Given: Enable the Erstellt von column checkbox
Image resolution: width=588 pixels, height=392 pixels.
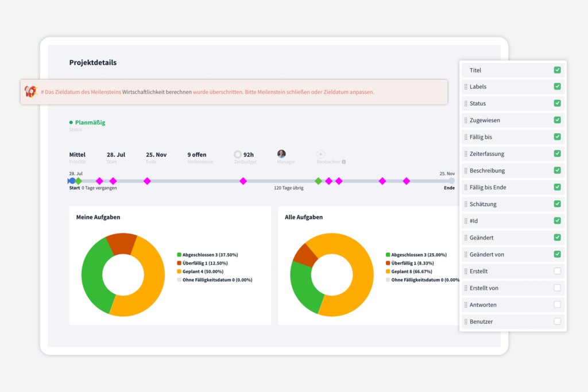Looking at the screenshot, I should (x=557, y=288).
